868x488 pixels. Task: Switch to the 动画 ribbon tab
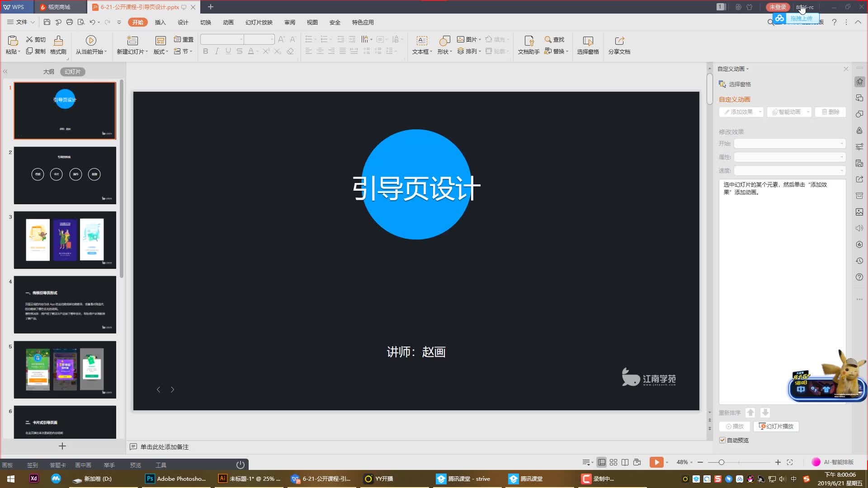[228, 22]
